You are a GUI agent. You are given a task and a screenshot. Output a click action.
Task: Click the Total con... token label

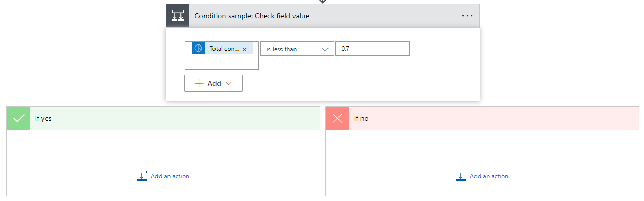coord(224,49)
